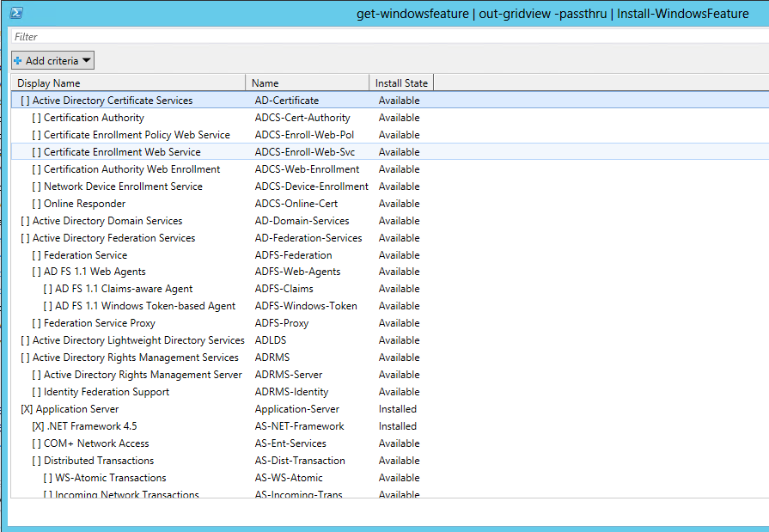Select the Federation Service Proxy row
The width and height of the screenshot is (769, 532).
coord(99,323)
